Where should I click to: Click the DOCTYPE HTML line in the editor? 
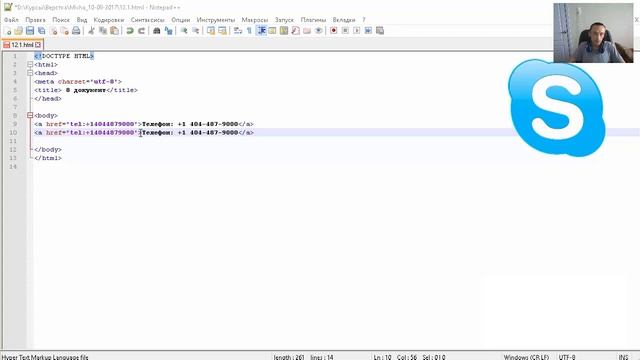tap(64, 56)
